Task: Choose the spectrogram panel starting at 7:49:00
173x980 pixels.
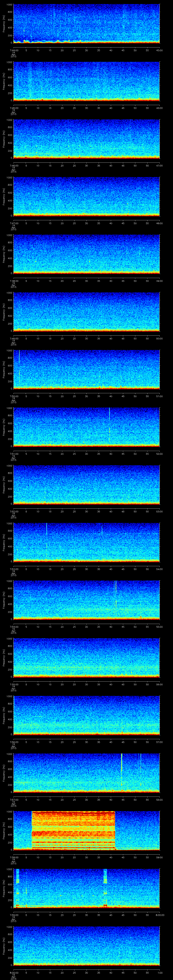Action: (x=86, y=312)
